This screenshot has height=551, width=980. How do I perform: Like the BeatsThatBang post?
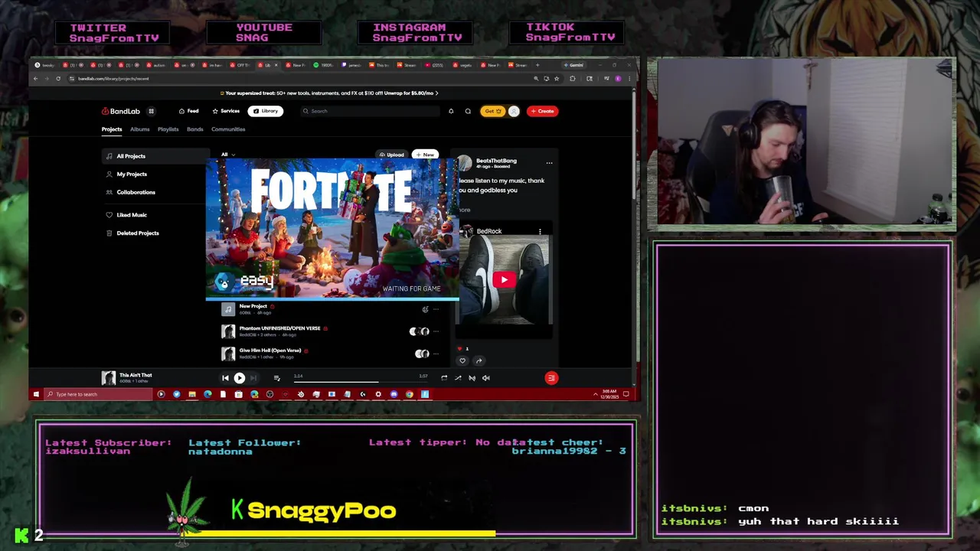pyautogui.click(x=462, y=361)
